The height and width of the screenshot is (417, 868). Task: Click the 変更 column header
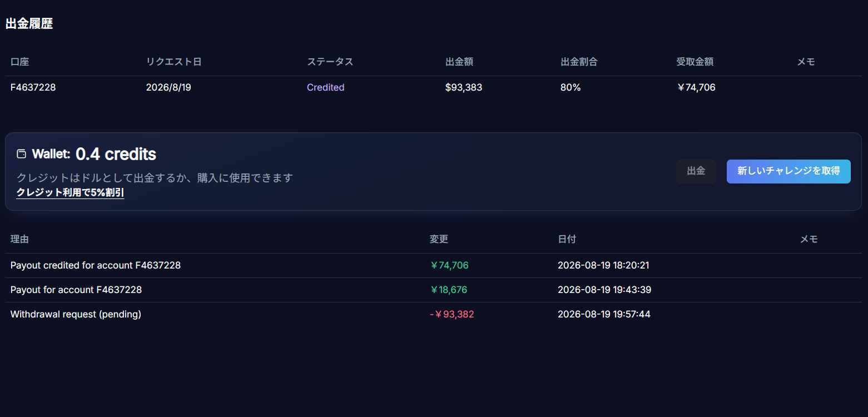[439, 239]
